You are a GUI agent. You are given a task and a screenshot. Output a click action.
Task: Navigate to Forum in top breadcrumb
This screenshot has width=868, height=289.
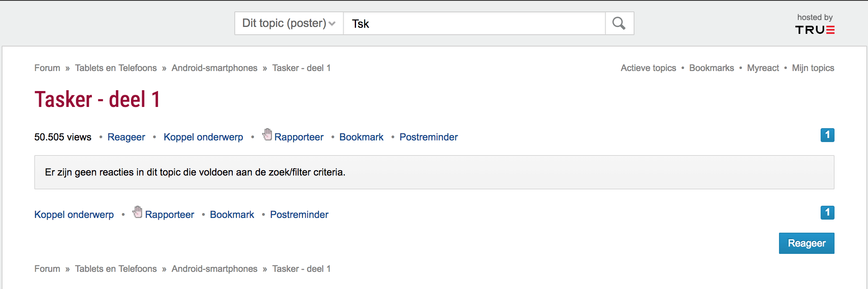coord(47,68)
